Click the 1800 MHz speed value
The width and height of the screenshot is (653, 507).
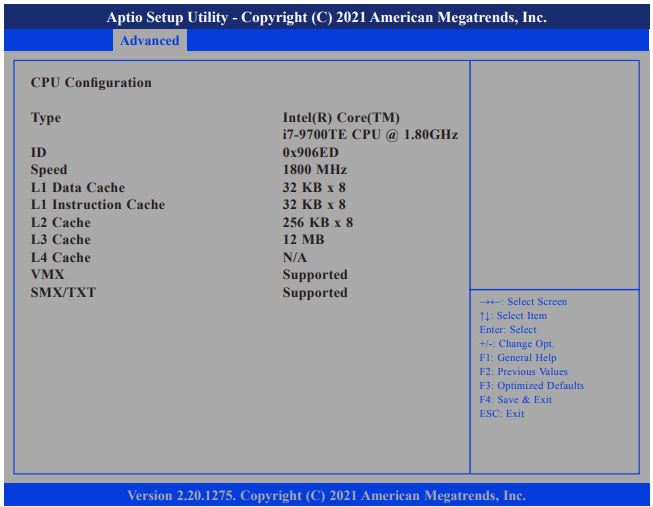(x=315, y=170)
